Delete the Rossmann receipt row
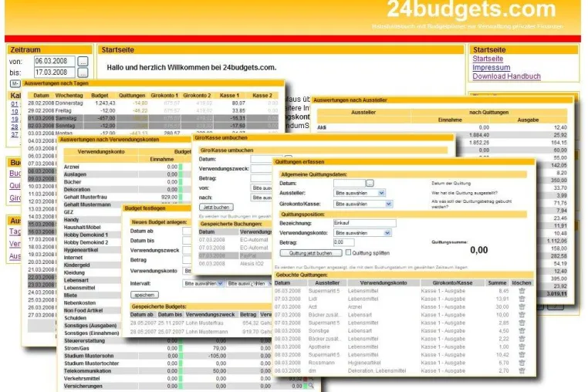 pos(522,363)
